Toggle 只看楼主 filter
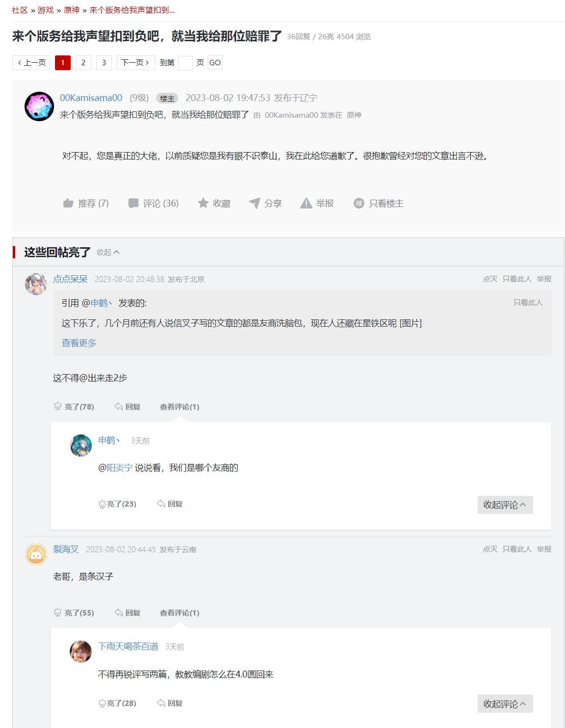 (x=378, y=203)
